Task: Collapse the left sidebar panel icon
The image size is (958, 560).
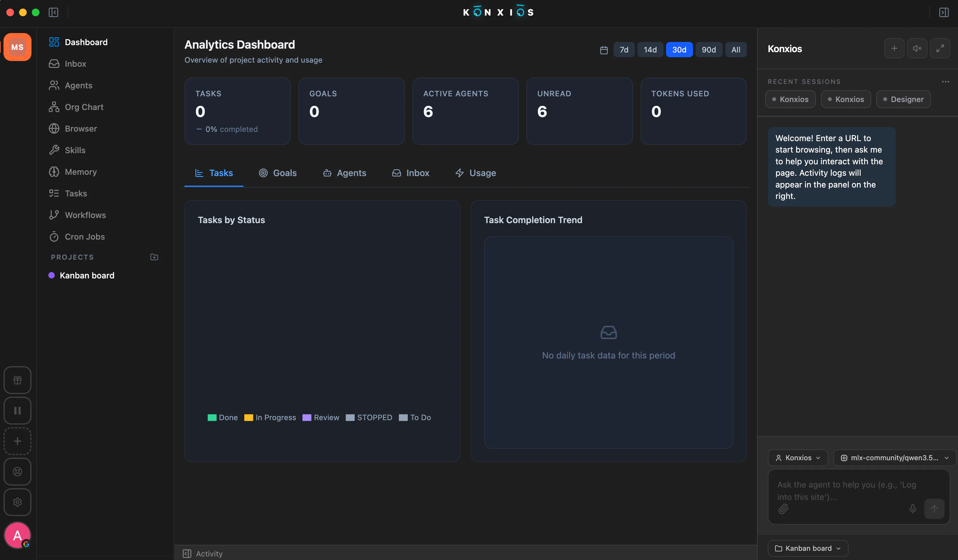Action: click(x=53, y=12)
